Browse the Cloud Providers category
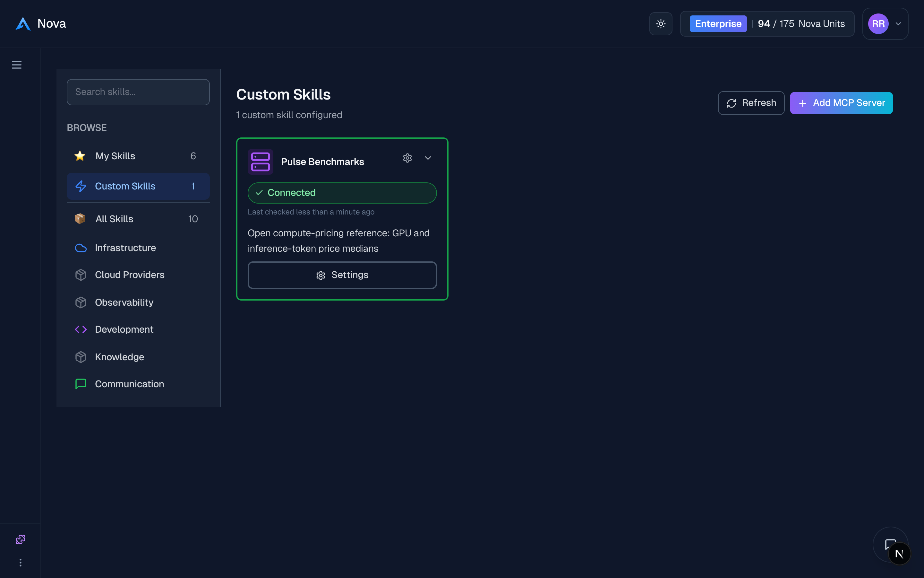The width and height of the screenshot is (924, 578). tap(138, 275)
